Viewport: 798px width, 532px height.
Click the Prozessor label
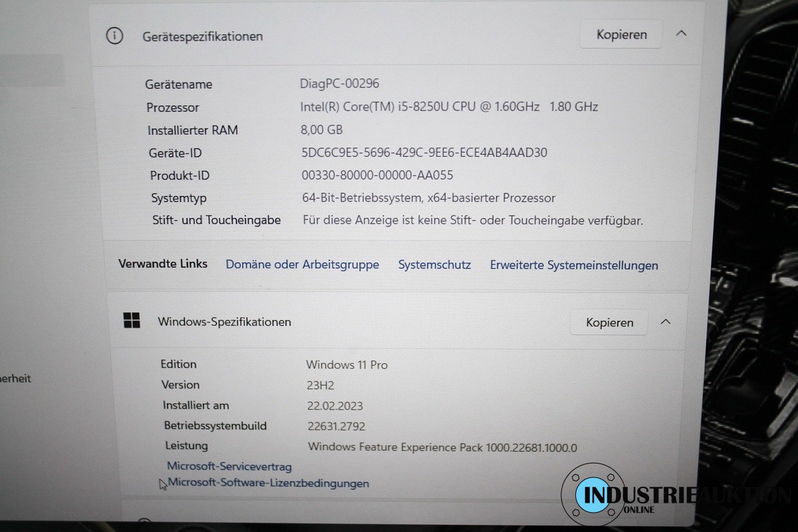[x=173, y=107]
